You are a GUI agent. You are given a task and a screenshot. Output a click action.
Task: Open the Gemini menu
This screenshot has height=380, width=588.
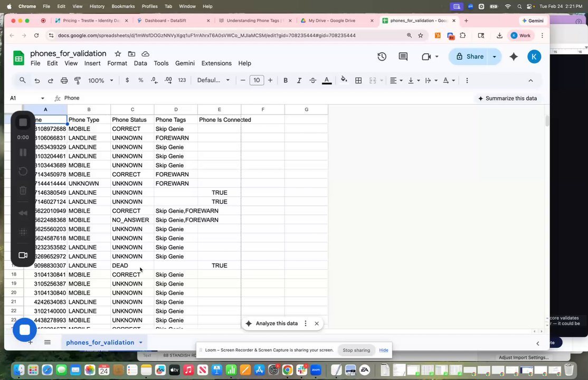pyautogui.click(x=185, y=63)
